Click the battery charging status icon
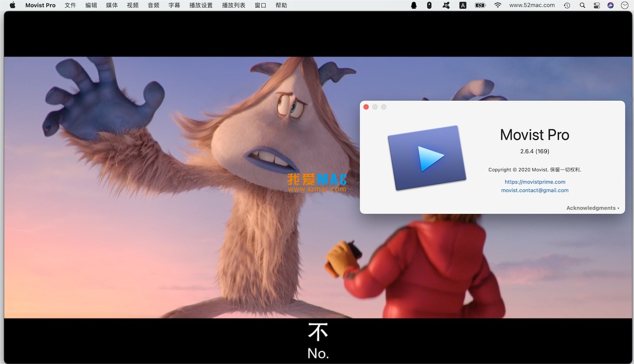The image size is (634, 364). coord(480,5)
